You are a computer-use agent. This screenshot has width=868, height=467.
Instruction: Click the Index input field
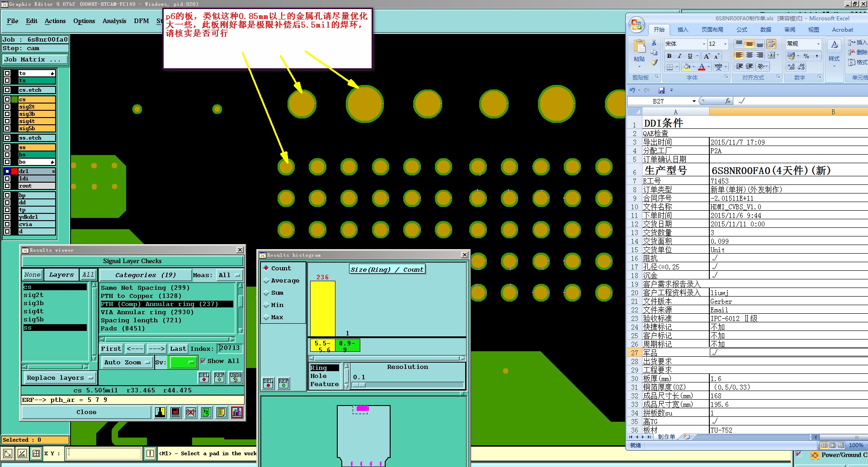click(x=230, y=348)
